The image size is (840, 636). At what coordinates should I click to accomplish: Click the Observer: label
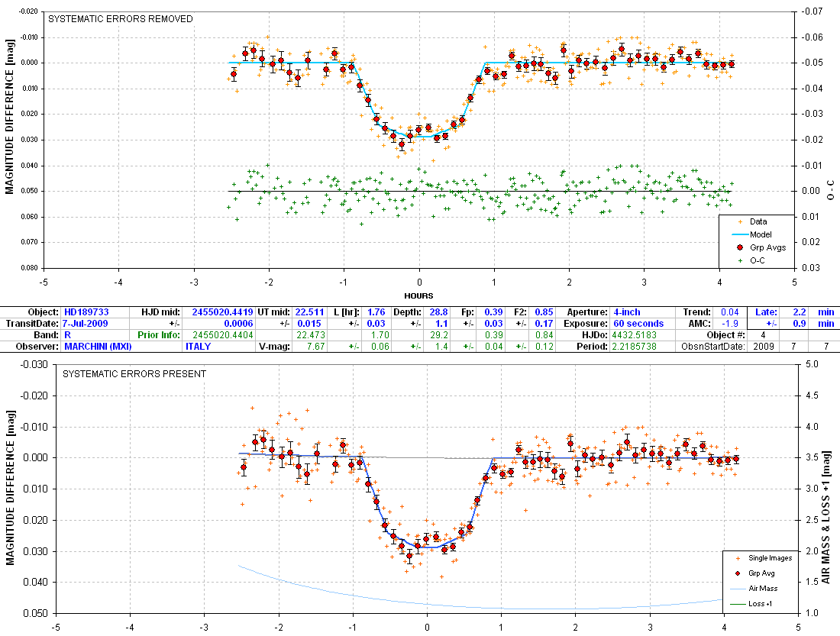(37, 346)
